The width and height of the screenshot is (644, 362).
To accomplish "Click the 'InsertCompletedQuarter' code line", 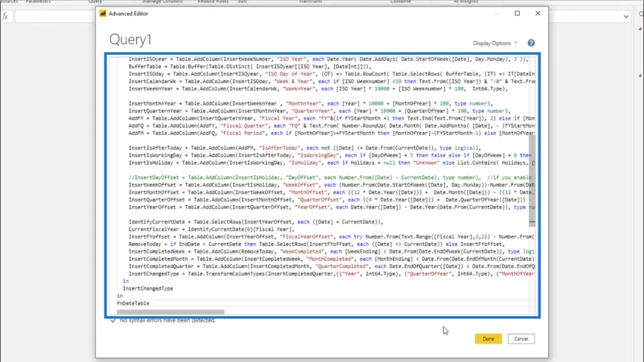I will pyautogui.click(x=332, y=266).
